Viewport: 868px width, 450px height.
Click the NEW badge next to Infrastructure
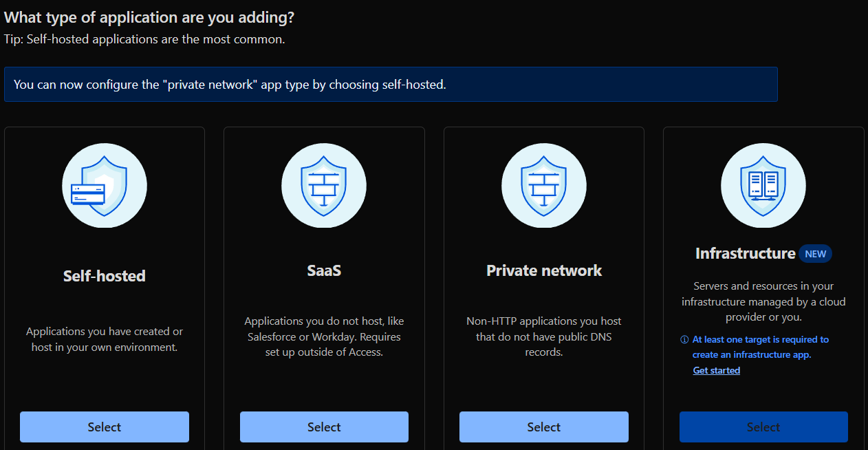815,254
